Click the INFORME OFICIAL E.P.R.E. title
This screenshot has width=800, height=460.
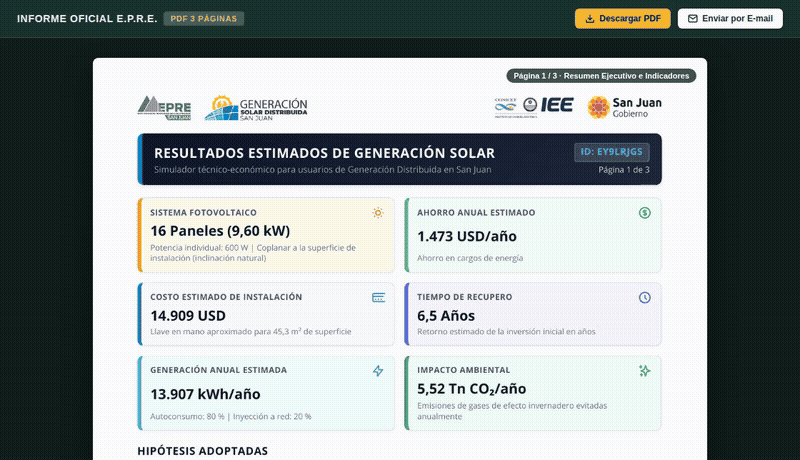point(87,19)
